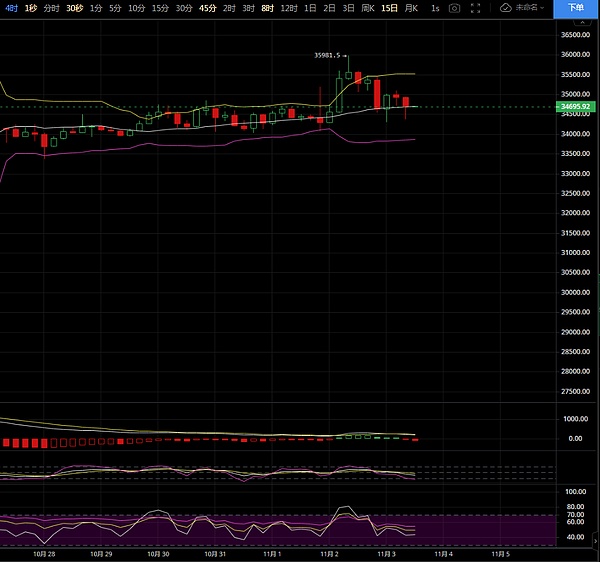Image resolution: width=600 pixels, height=562 pixels.
Task: Show the 月K monthly candlestick chart
Action: [410, 8]
